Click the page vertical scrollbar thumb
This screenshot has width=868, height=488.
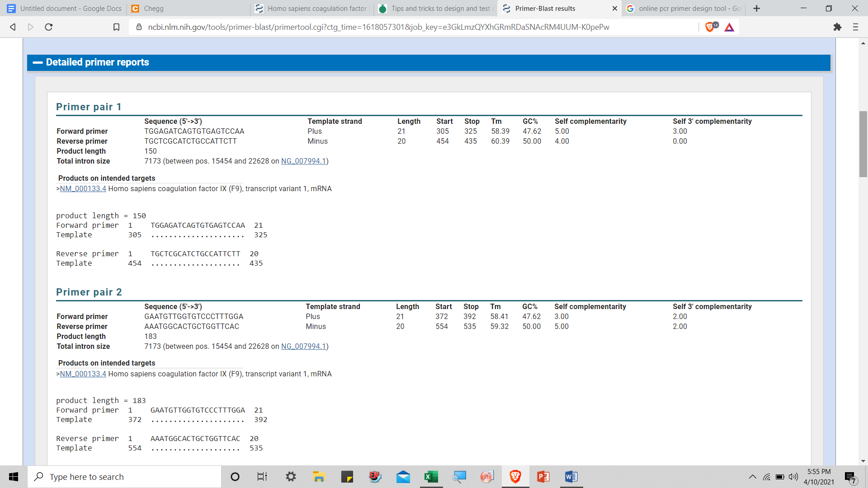863,144
